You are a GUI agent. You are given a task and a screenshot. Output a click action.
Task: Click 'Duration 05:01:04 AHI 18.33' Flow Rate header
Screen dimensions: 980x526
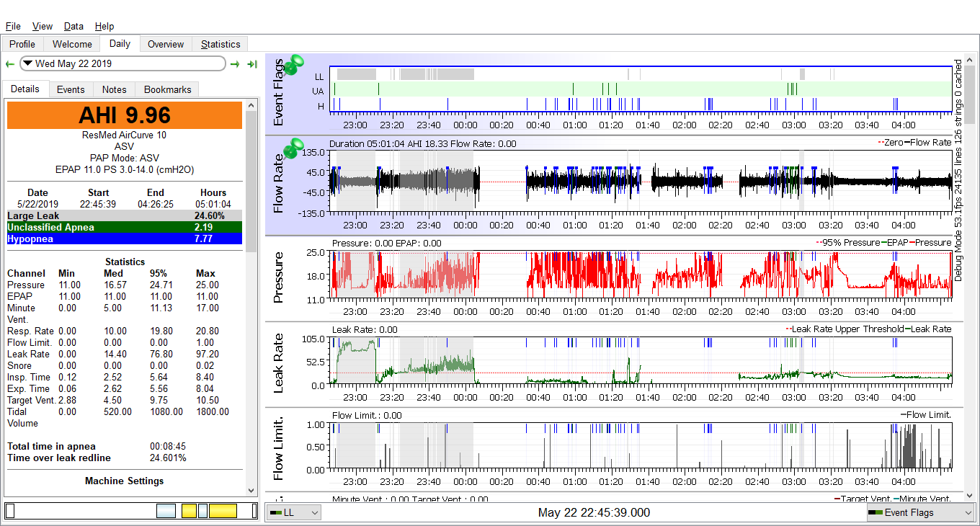[x=423, y=143]
